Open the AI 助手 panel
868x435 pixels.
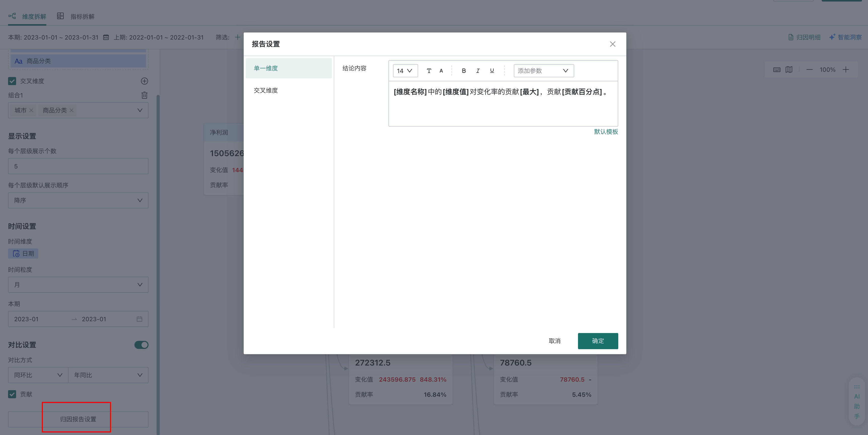click(857, 402)
